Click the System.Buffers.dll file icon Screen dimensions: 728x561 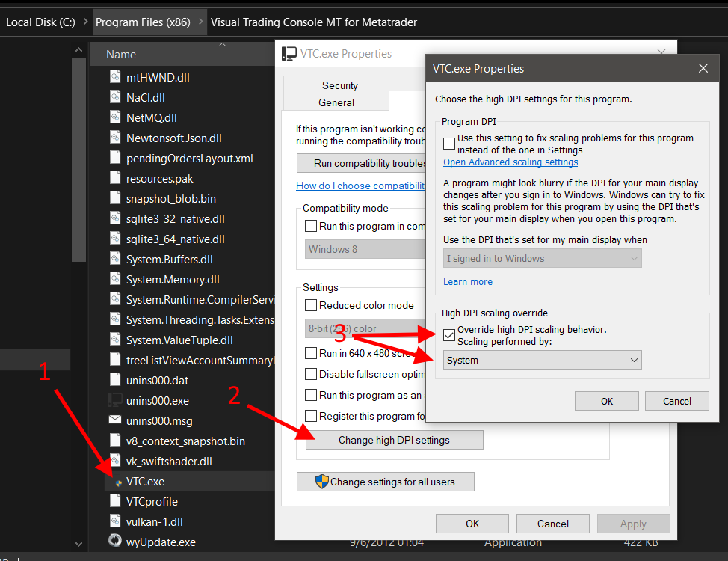(114, 258)
